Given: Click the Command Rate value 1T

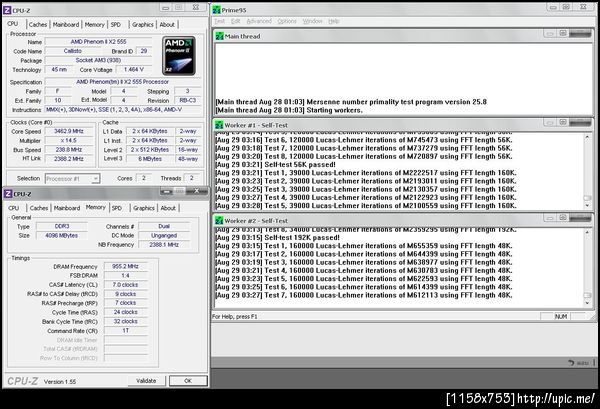Looking at the screenshot, I should coord(126,331).
